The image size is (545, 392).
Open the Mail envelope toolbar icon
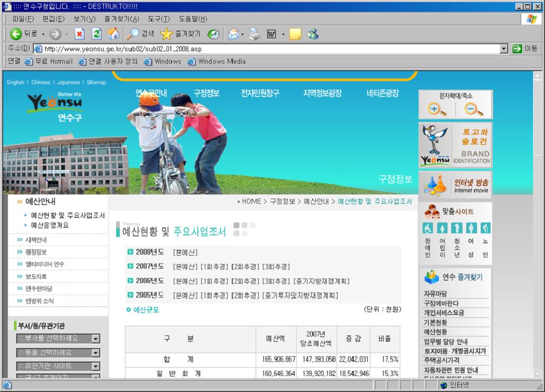pos(233,34)
